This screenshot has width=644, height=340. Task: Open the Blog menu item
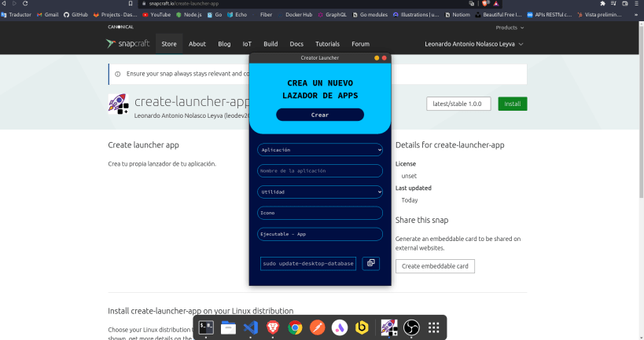point(224,44)
